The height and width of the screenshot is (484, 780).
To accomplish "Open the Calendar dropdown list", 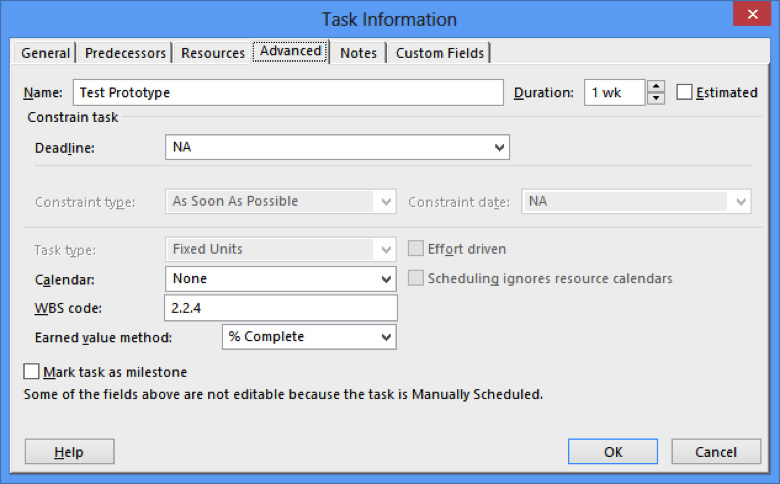I will coord(387,279).
